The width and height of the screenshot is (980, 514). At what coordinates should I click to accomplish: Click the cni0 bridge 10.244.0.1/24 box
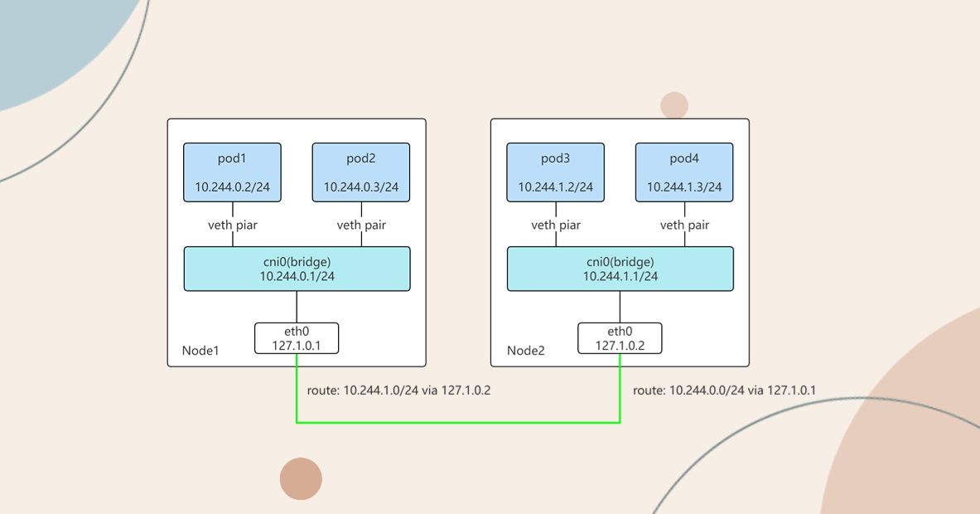(297, 269)
